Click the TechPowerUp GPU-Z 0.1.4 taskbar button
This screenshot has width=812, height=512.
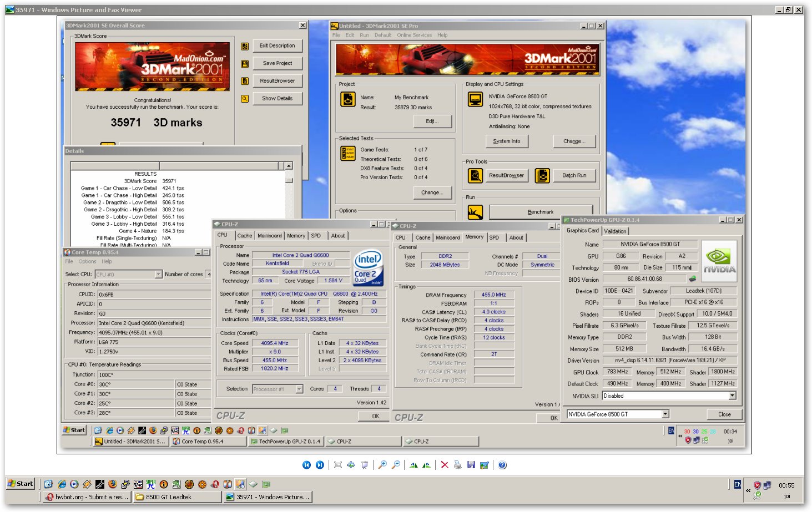pyautogui.click(x=285, y=442)
